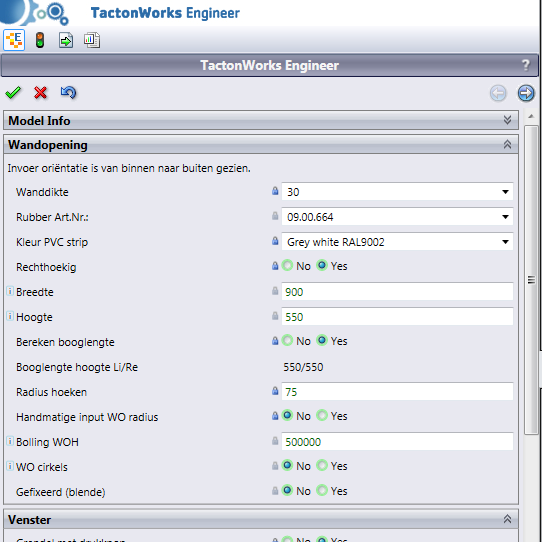Click the Breedte field with 900
The image size is (542, 542).
pos(397,292)
